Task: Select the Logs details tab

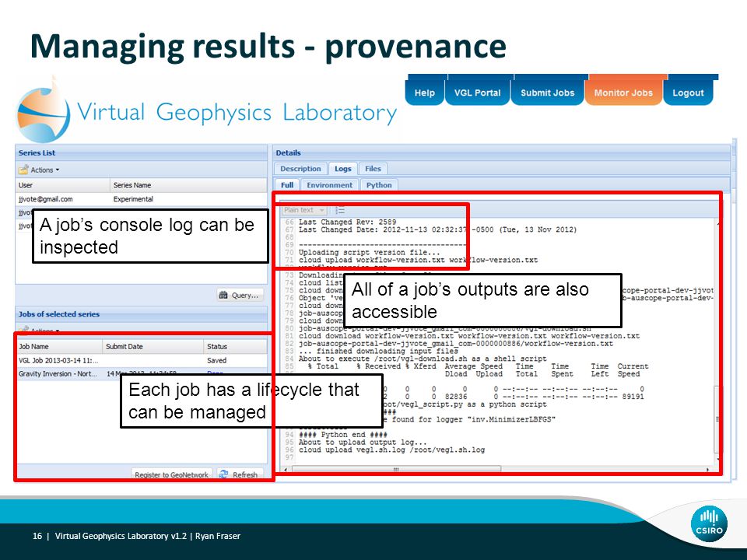Action: point(342,169)
